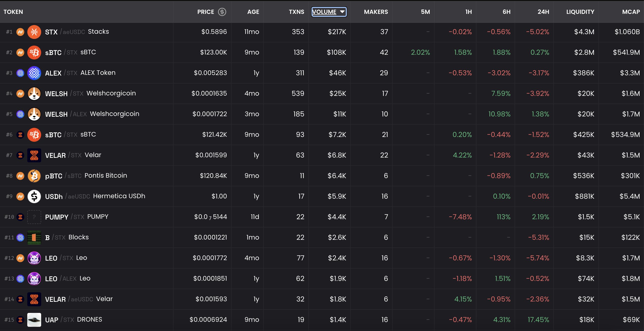Open the VOLUME sort dropdown arrow
Image resolution: width=644 pixels, height=331 pixels.
point(342,11)
